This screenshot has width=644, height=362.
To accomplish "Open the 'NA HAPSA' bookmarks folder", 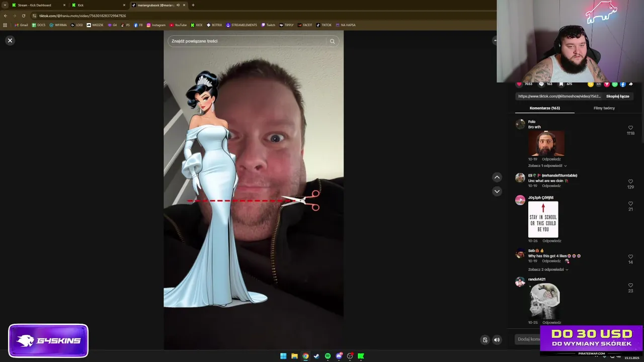I will pos(345,25).
